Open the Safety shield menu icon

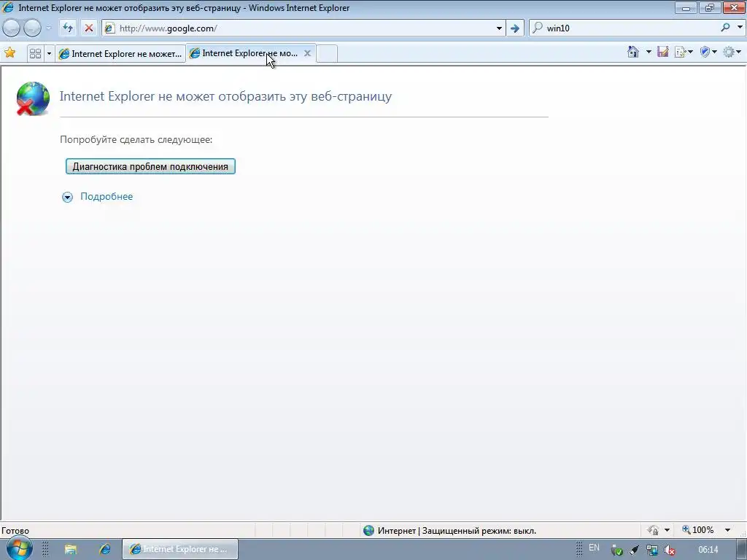click(x=705, y=52)
